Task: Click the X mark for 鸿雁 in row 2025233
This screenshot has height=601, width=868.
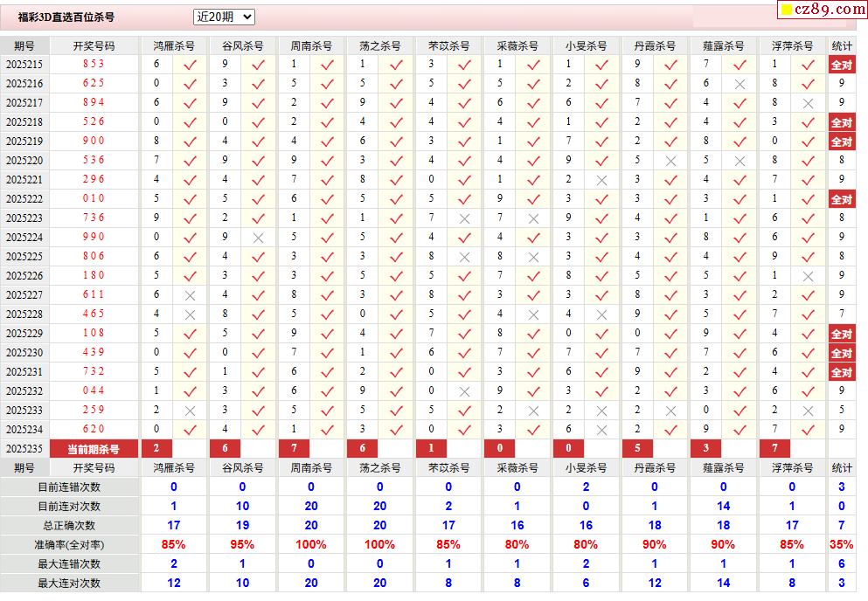Action: (190, 411)
